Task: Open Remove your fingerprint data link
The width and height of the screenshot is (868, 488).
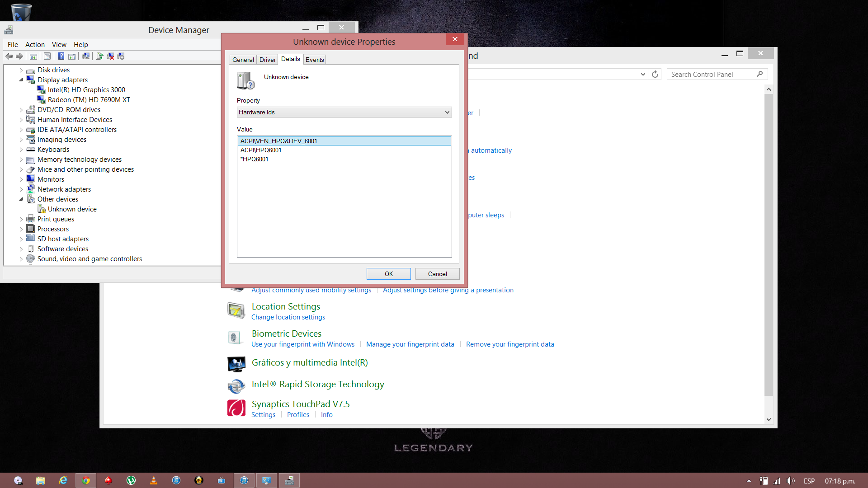Action: 510,344
